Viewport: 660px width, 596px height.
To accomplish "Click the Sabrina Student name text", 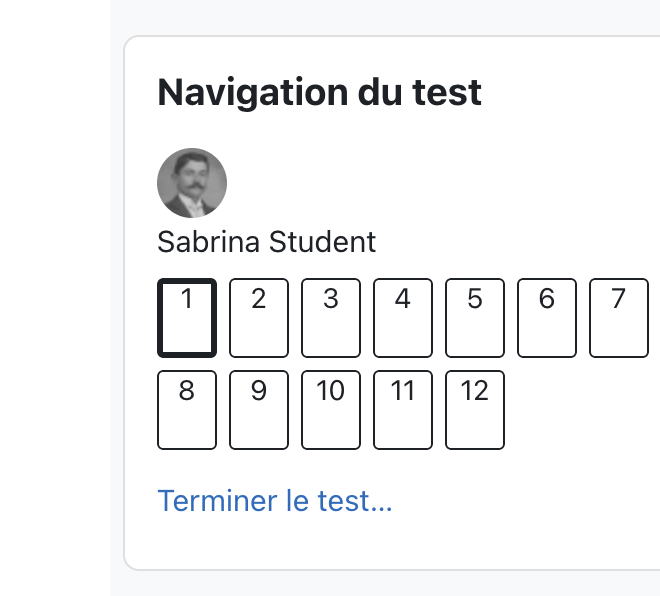I will pos(266,242).
